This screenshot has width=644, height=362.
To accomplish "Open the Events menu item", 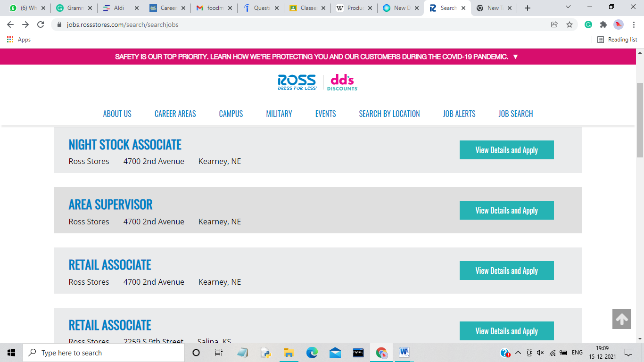I will [326, 114].
